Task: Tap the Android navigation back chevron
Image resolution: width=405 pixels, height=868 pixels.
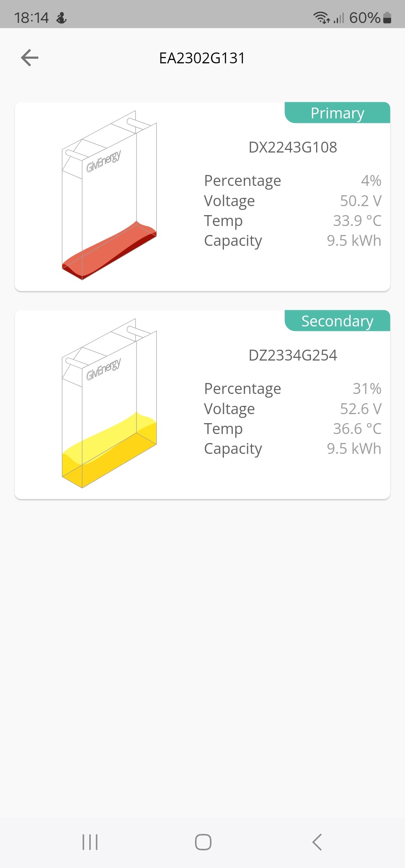Action: tap(317, 842)
